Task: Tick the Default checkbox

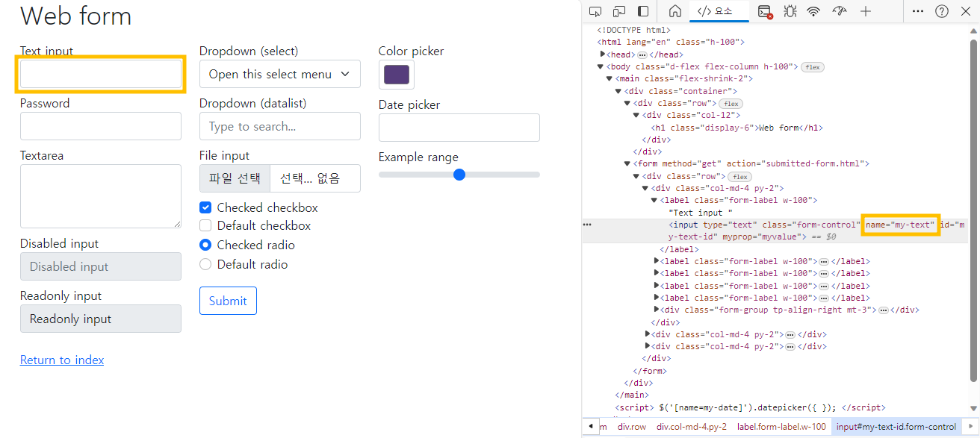Action: (205, 225)
